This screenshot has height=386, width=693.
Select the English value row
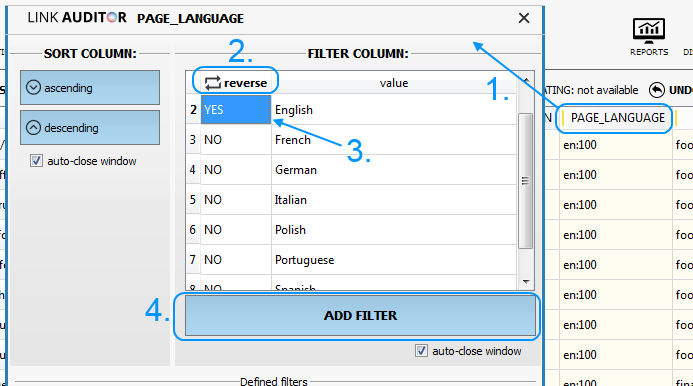click(x=394, y=110)
